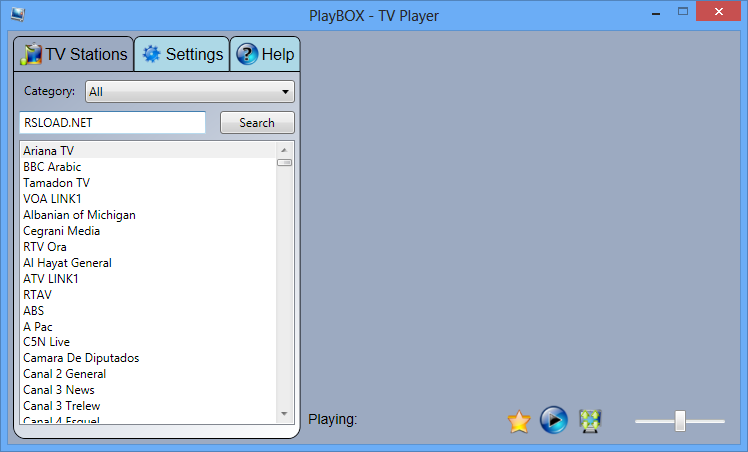The image size is (748, 452).
Task: Select Ariana TV station
Action: click(x=148, y=151)
